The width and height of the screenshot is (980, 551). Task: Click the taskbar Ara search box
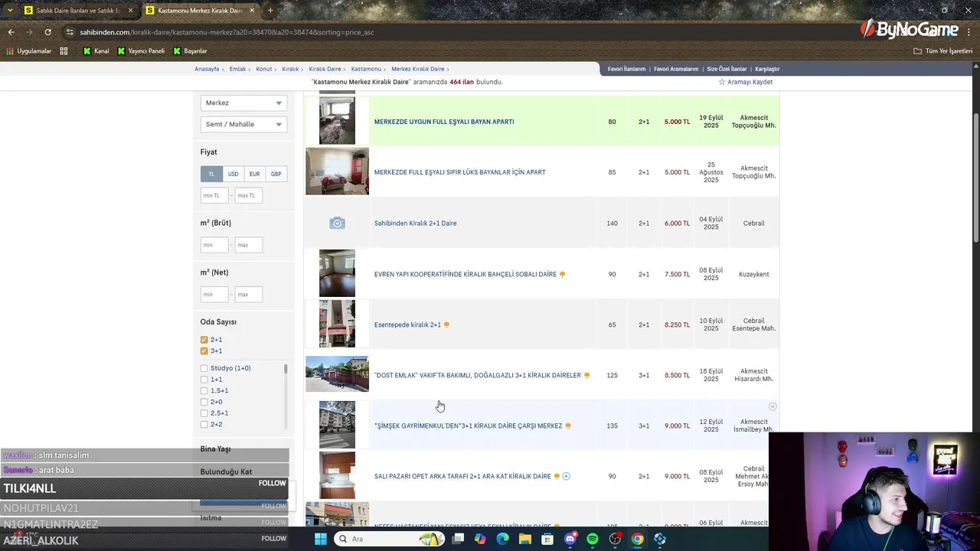(389, 539)
